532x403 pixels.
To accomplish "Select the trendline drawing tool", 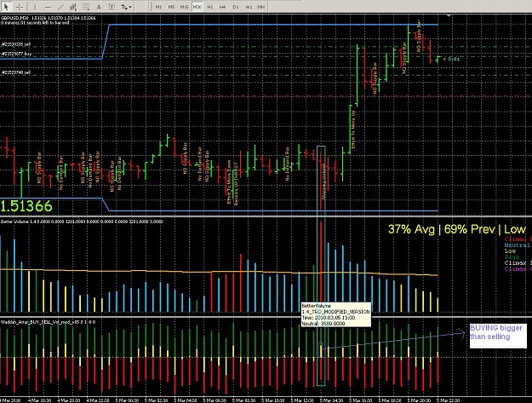I will [x=60, y=7].
